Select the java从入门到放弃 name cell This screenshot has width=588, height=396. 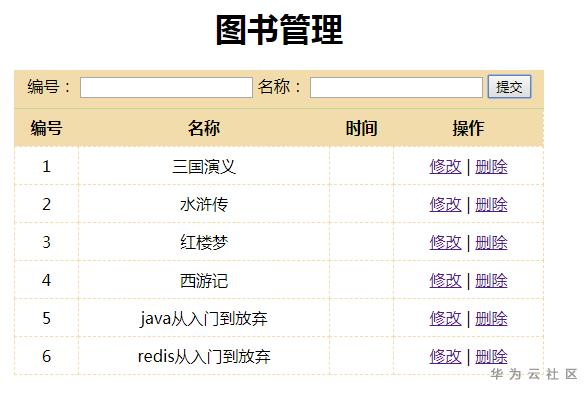pos(204,318)
